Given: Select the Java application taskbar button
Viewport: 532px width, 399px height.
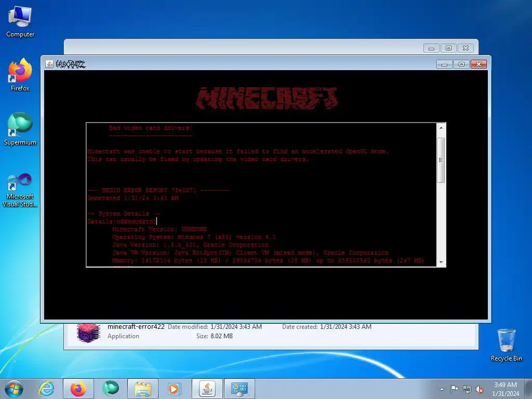Looking at the screenshot, I should click(x=207, y=389).
